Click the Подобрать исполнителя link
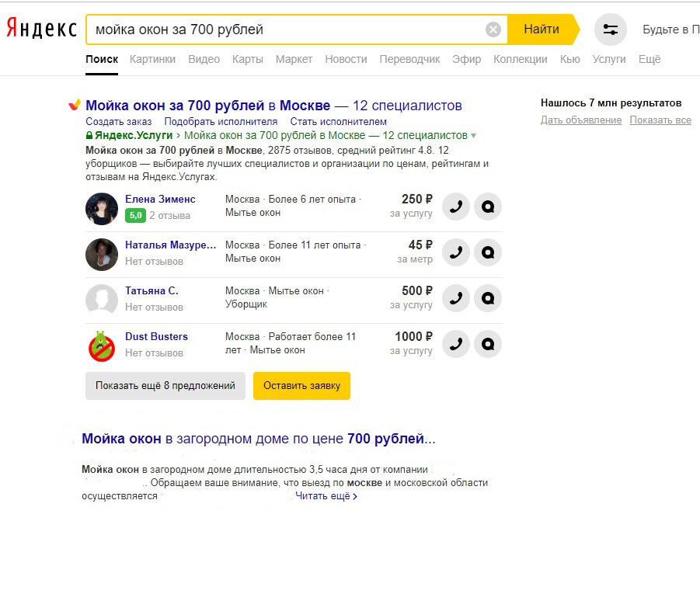Viewport: 700px width, 601px height. click(x=221, y=121)
